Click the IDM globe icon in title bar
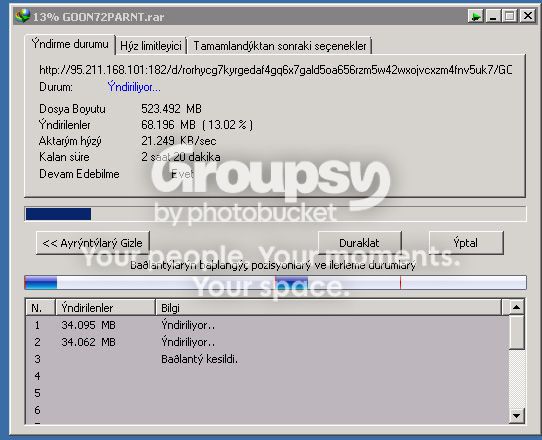The image size is (542, 440). (23, 16)
